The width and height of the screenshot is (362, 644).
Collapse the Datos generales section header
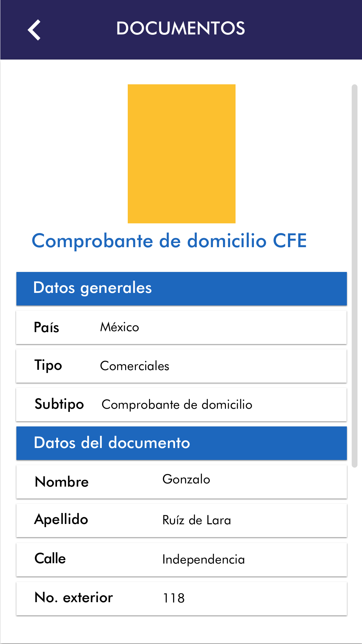(x=181, y=288)
